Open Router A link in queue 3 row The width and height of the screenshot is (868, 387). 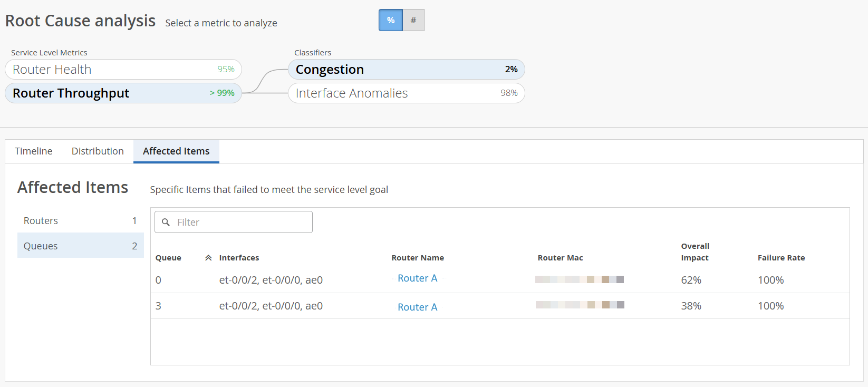[x=417, y=307]
